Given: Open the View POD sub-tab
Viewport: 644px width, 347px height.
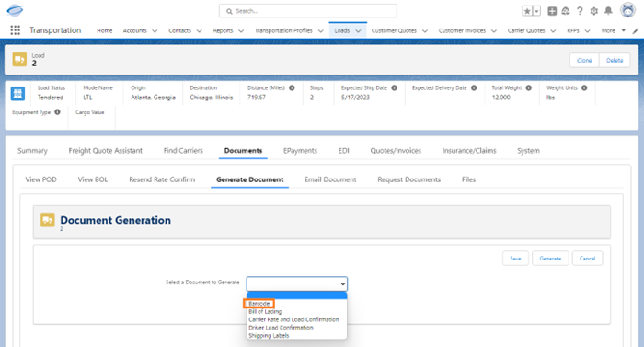Looking at the screenshot, I should click(x=41, y=179).
